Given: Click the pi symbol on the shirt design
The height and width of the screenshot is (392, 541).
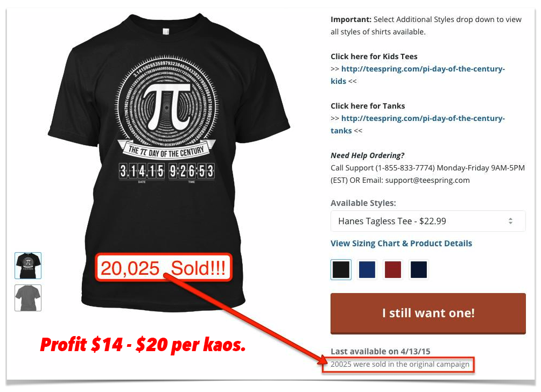Looking at the screenshot, I should pyautogui.click(x=167, y=106).
